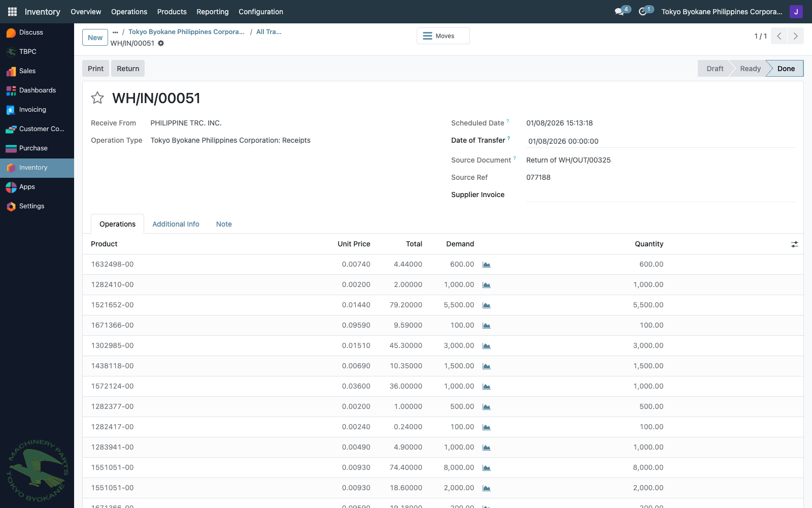Mark WH/IN/00051 as favorite with star
812x508 pixels.
click(97, 98)
